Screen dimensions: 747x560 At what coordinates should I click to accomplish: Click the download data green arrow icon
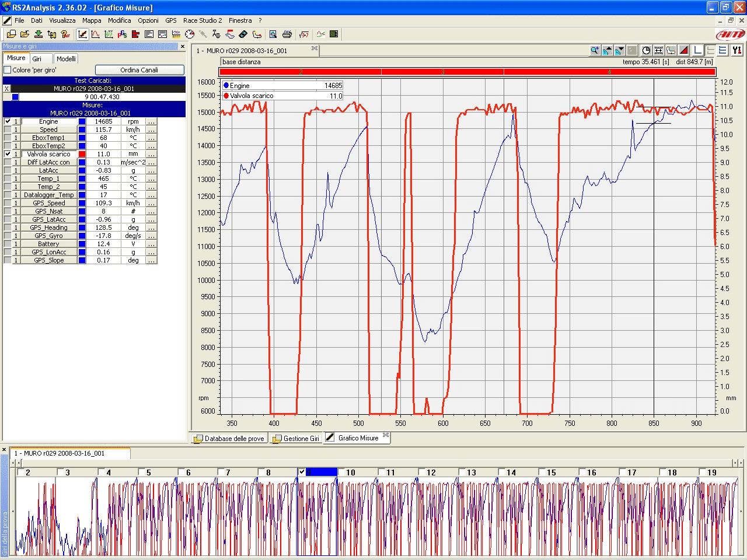click(39, 34)
